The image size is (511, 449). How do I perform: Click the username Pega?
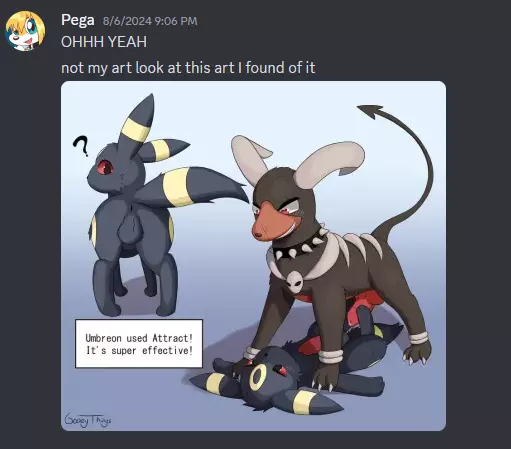pyautogui.click(x=78, y=20)
